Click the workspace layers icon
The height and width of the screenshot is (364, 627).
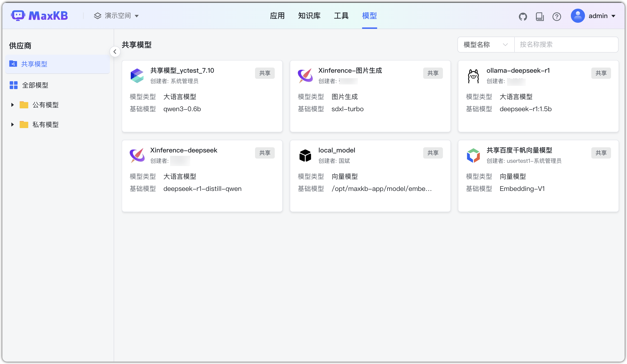coord(97,16)
